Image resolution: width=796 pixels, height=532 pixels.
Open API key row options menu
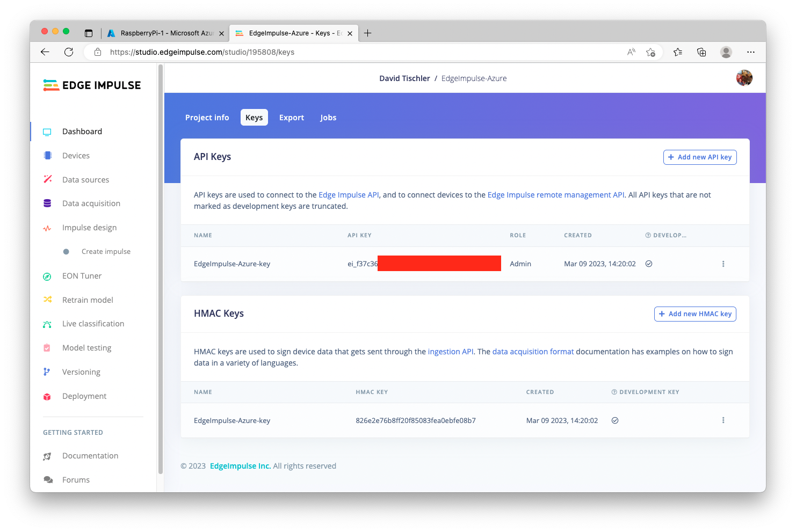coord(723,264)
